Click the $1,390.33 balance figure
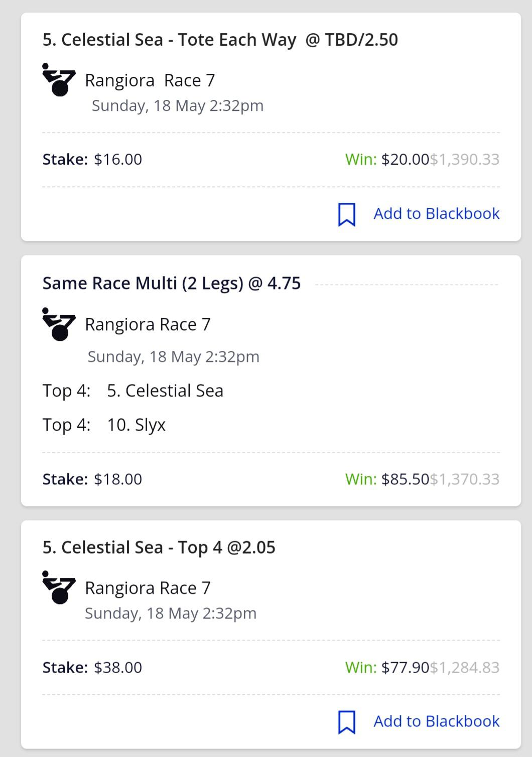Screen dimensions: 532x757 [x=465, y=159]
